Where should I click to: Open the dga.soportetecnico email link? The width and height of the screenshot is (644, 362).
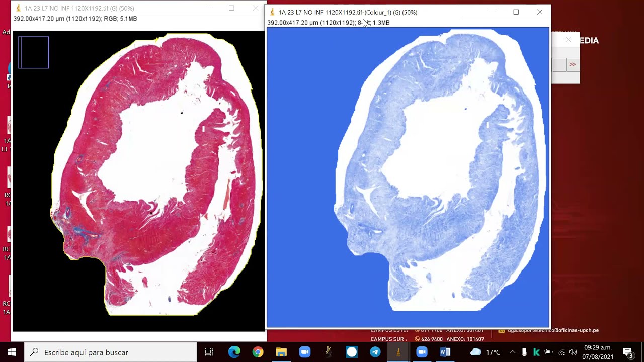coord(553,330)
